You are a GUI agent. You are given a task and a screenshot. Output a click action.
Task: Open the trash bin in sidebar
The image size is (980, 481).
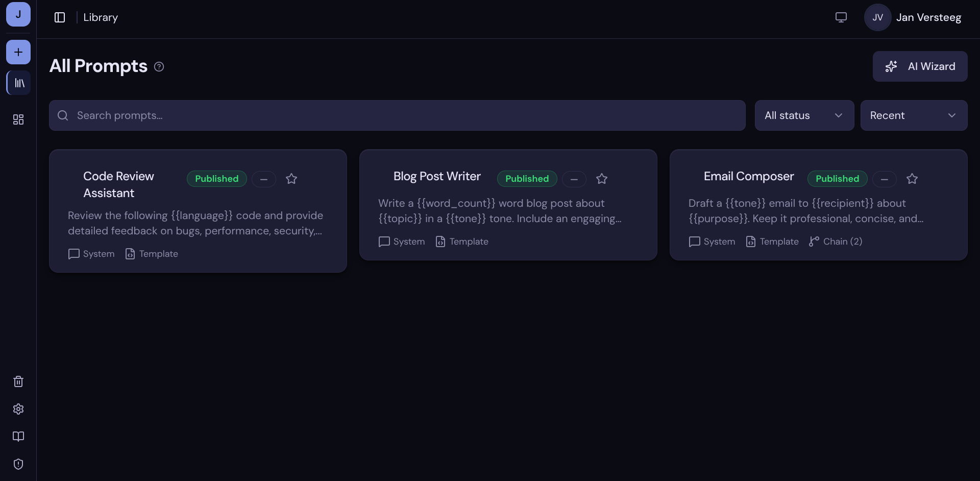tap(18, 381)
